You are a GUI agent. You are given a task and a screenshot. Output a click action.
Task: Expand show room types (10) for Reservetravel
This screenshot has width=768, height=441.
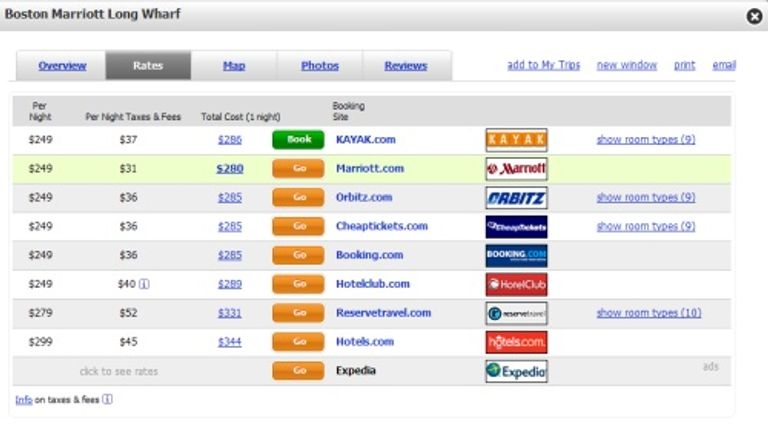click(x=649, y=313)
